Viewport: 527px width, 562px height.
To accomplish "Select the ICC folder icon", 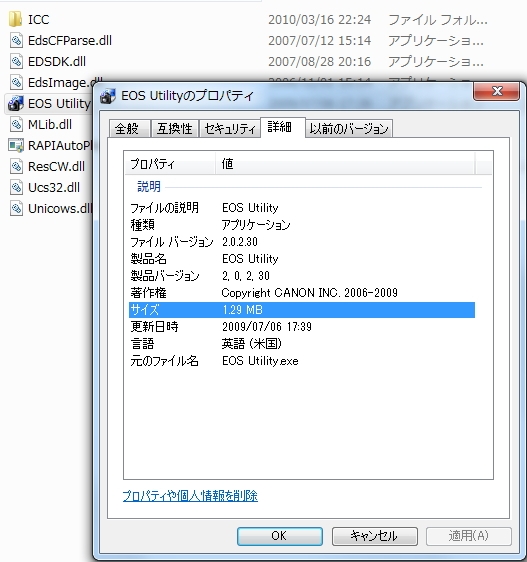I will coord(15,19).
